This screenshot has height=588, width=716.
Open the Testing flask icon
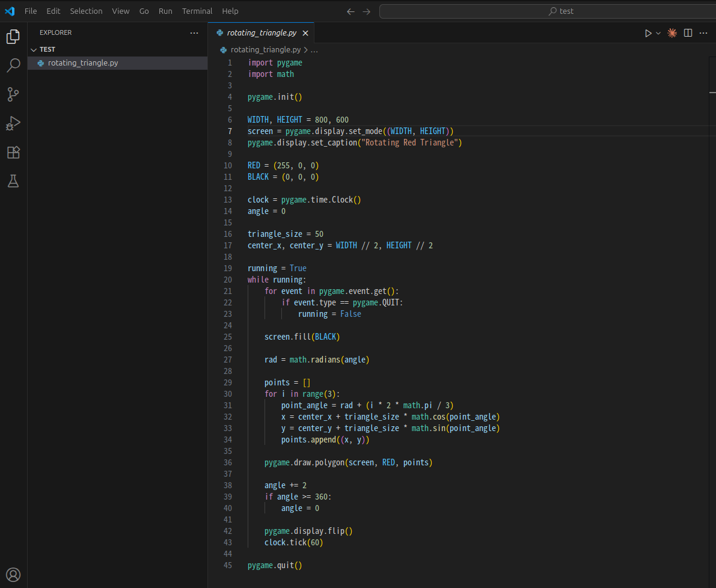pyautogui.click(x=13, y=181)
